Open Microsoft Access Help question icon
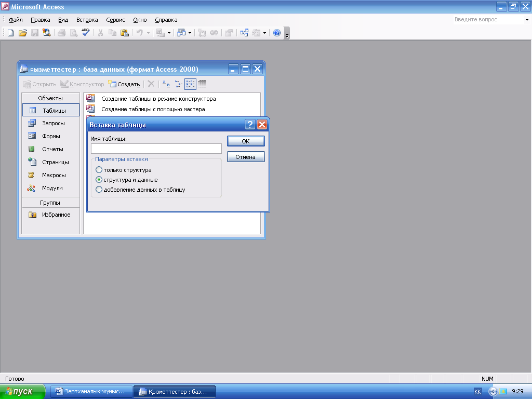The image size is (532, 399). coord(277,33)
